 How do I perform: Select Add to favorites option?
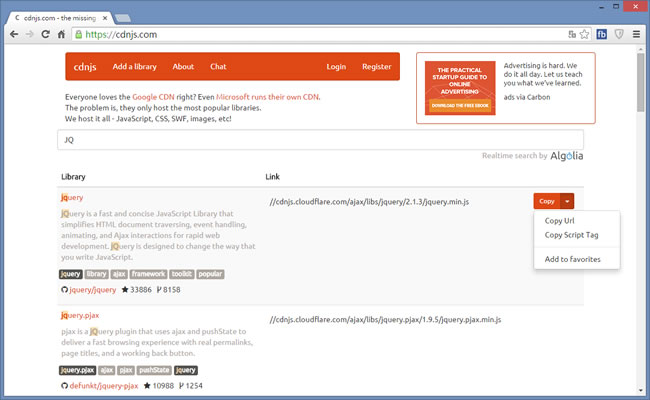572,259
